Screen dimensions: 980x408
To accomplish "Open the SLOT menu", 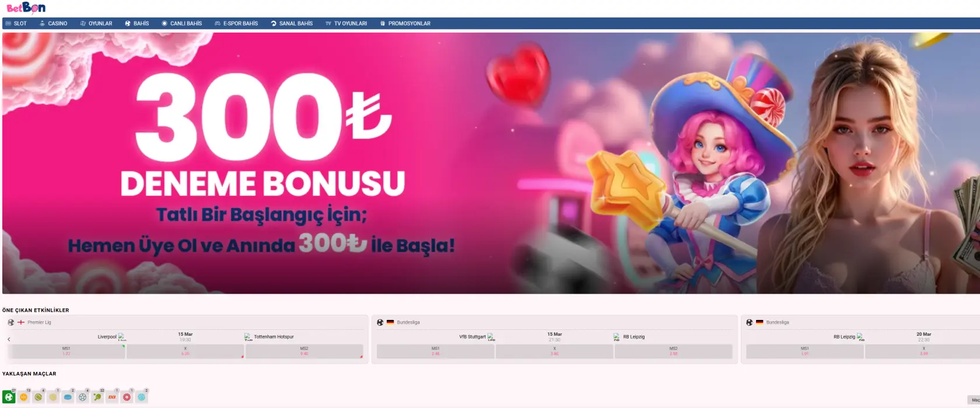I will (x=16, y=23).
